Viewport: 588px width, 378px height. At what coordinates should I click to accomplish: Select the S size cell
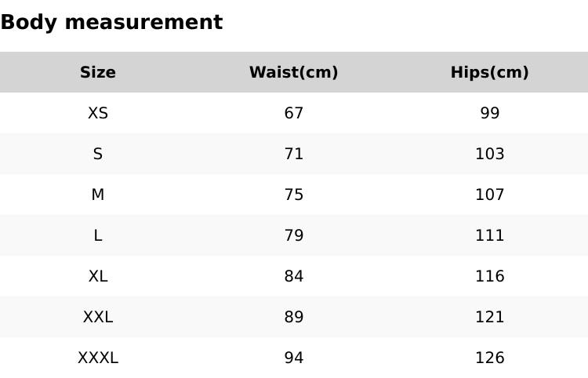point(98,154)
